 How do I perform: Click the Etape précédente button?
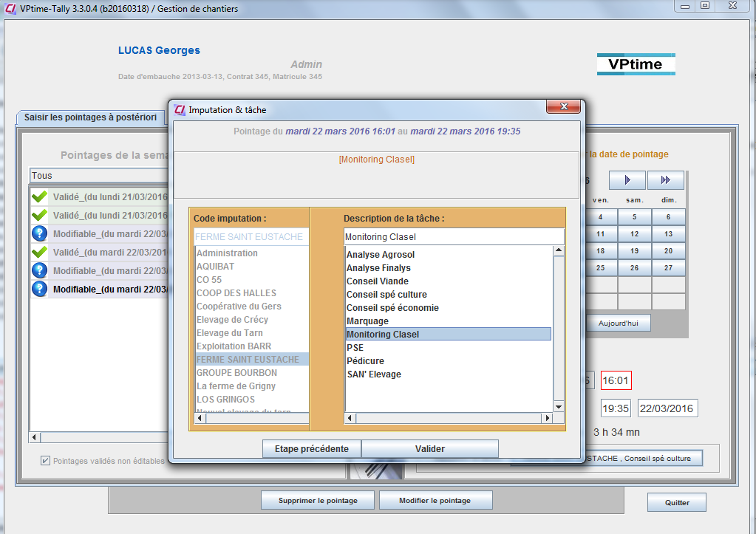tap(311, 448)
